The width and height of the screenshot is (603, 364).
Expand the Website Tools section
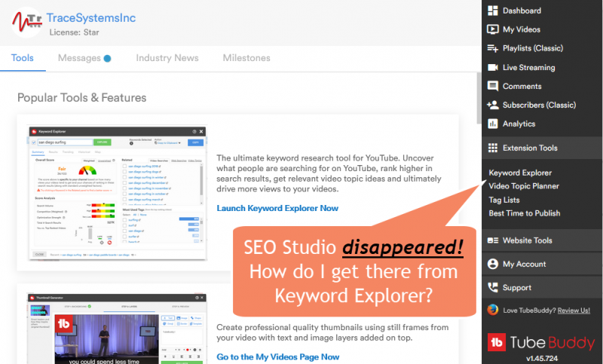coord(527,240)
